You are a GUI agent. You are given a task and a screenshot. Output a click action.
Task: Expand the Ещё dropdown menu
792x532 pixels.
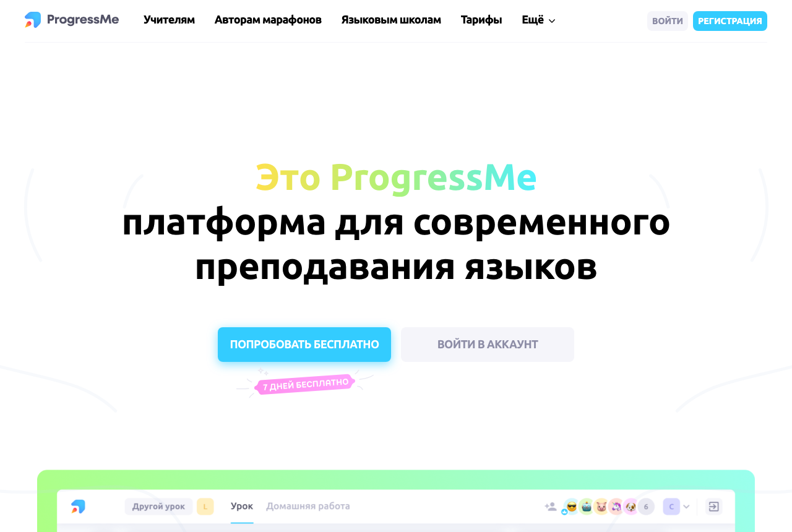coord(538,20)
